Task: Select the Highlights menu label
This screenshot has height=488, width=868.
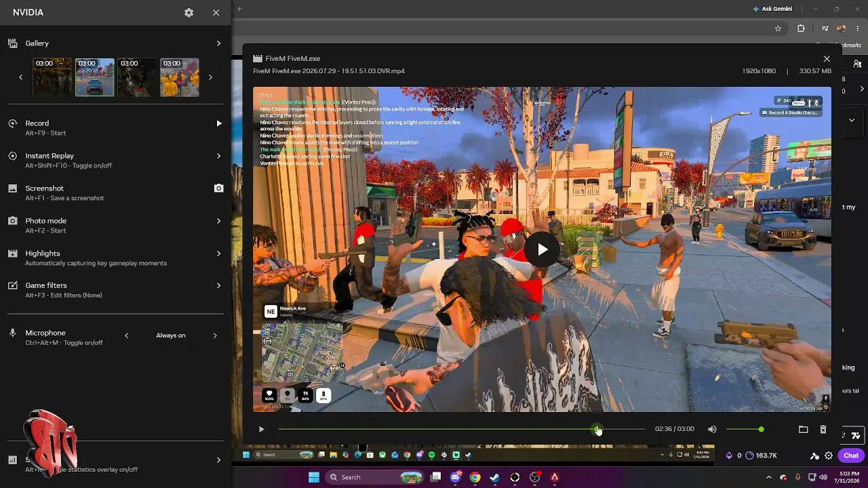Action: point(43,253)
